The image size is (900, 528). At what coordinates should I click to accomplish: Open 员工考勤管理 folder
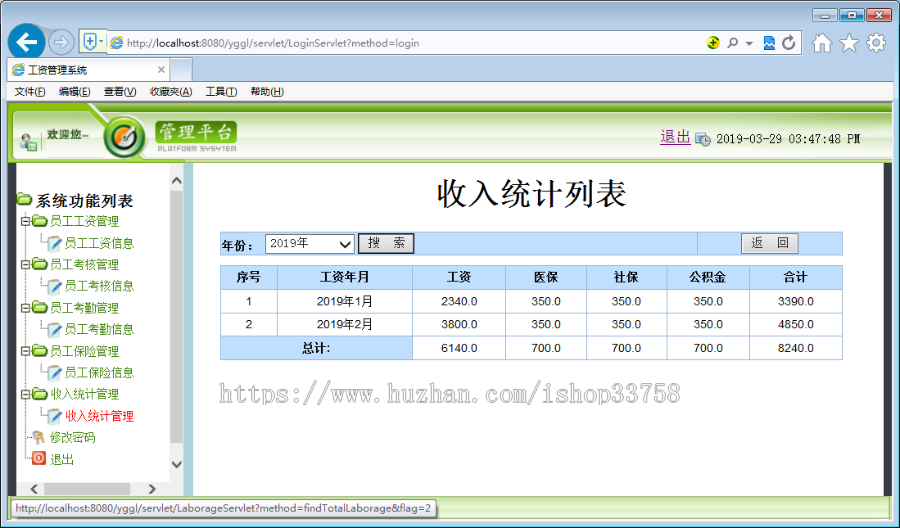coord(84,308)
